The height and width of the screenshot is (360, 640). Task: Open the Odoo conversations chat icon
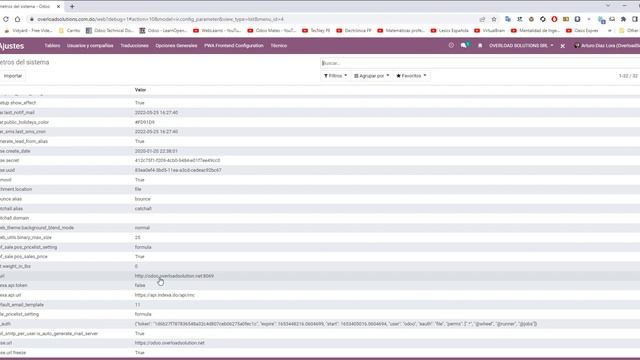[x=464, y=46]
